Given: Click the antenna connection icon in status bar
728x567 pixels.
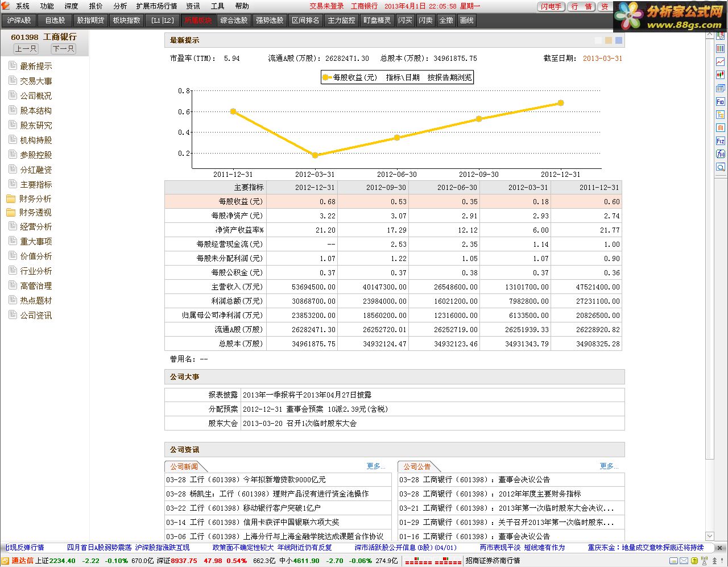Looking at the screenshot, I should [x=705, y=561].
